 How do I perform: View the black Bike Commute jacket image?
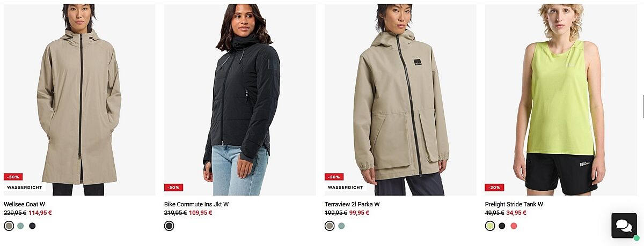coord(240,100)
